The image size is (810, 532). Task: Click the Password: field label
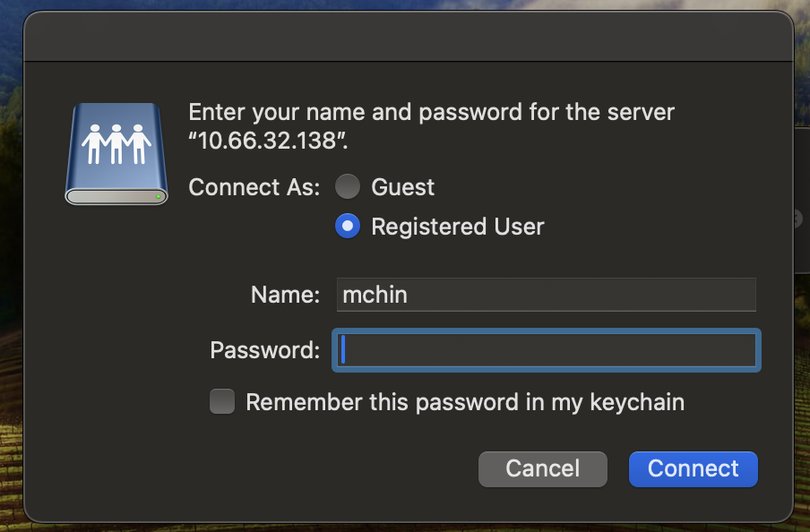tap(265, 350)
